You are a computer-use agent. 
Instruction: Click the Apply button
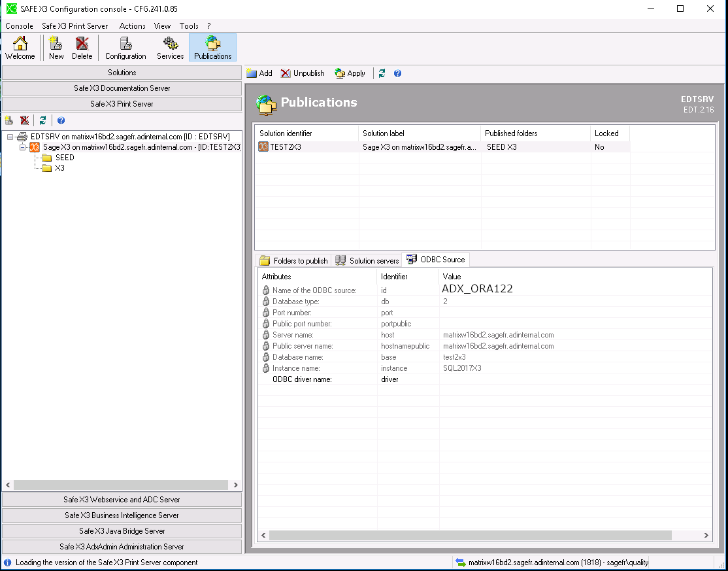(350, 73)
